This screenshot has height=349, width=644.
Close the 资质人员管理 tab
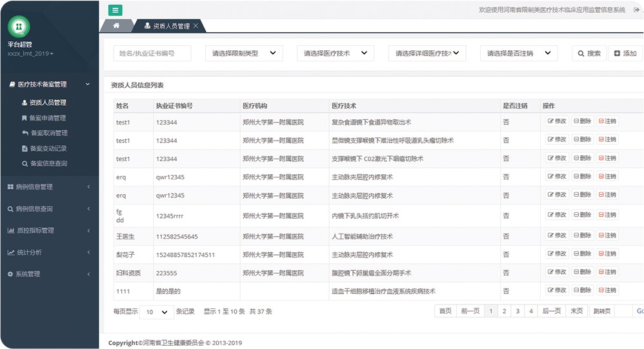(x=196, y=26)
